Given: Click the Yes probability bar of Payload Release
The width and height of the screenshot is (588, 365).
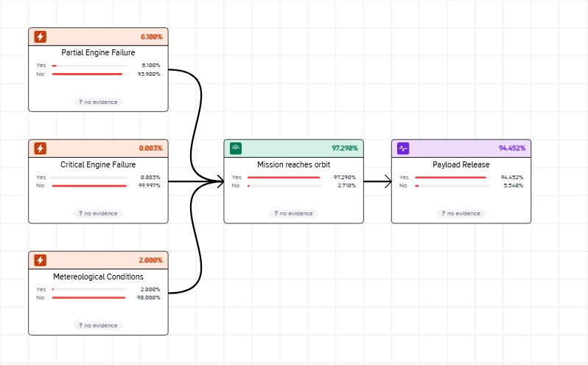Looking at the screenshot, I should 452,178.
